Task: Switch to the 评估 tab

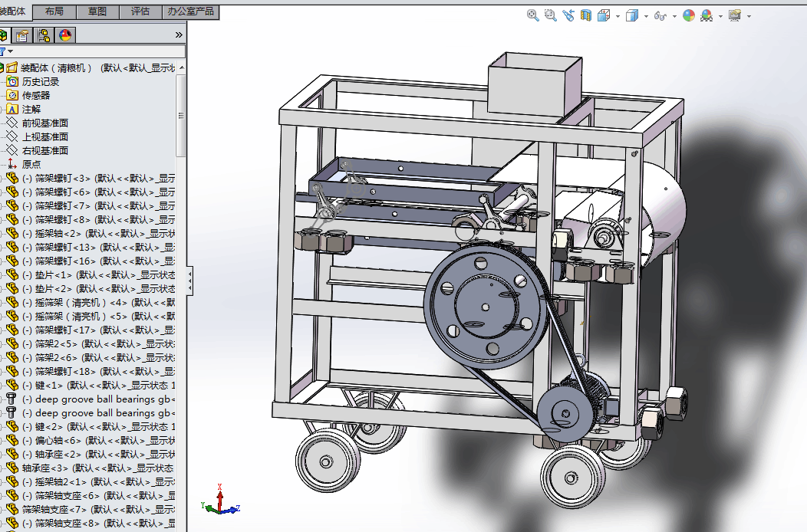Action: click(x=140, y=11)
